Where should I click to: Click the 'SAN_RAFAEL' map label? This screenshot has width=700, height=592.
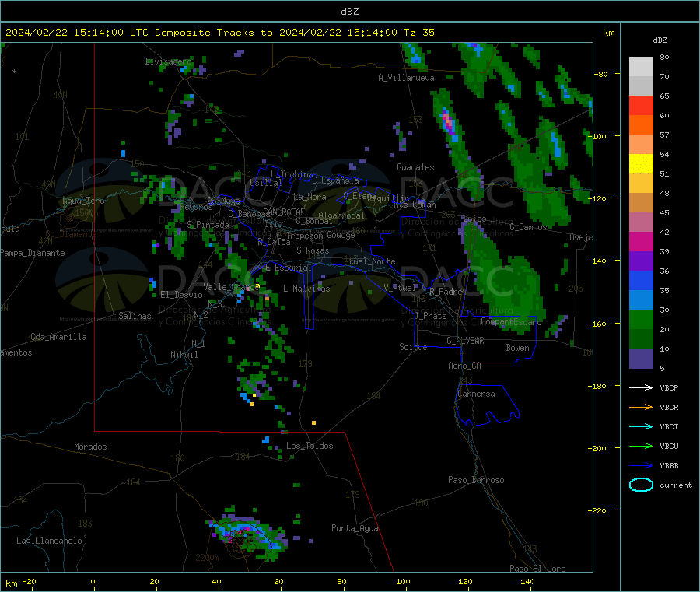pos(284,212)
